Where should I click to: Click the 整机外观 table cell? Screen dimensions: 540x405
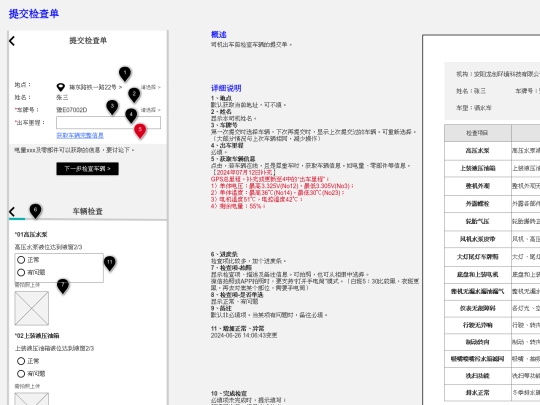pyautogui.click(x=478, y=186)
